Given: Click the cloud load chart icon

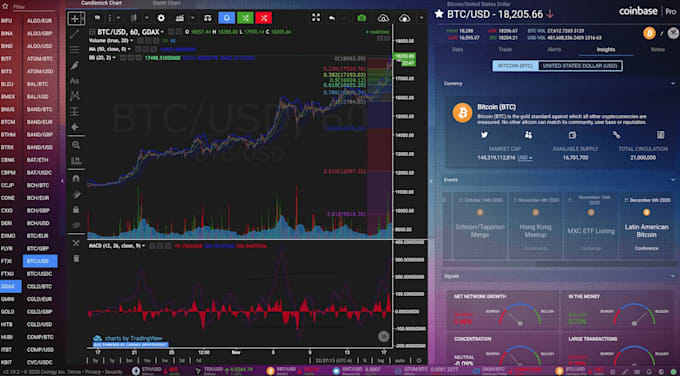Looking at the screenshot, I should click(404, 18).
